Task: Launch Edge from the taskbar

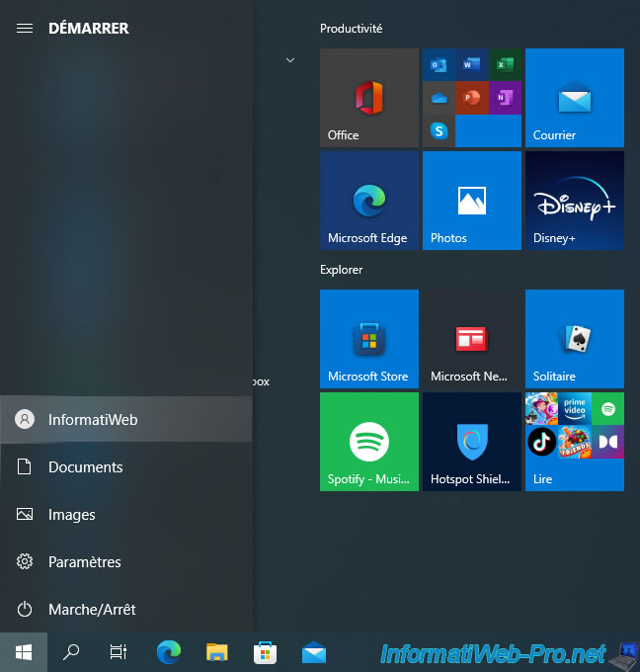Action: pyautogui.click(x=168, y=652)
